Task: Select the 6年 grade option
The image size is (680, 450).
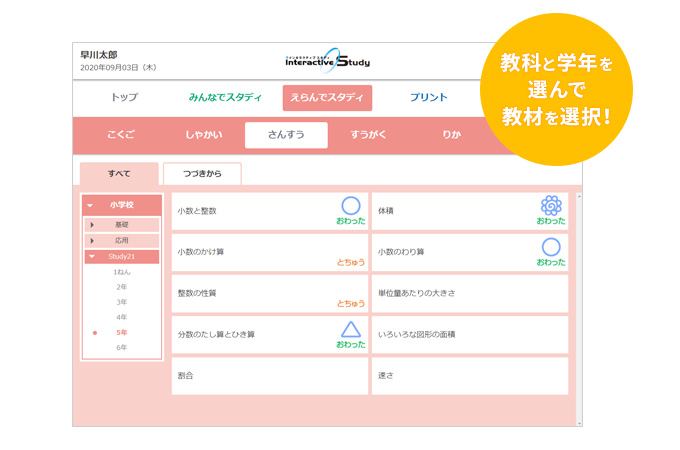Action: 121,347
